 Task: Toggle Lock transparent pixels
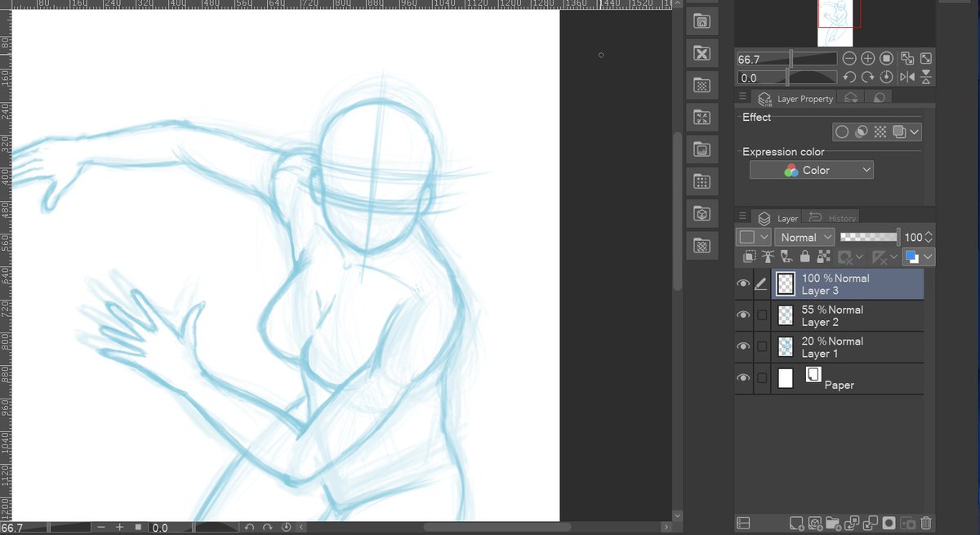coord(822,257)
